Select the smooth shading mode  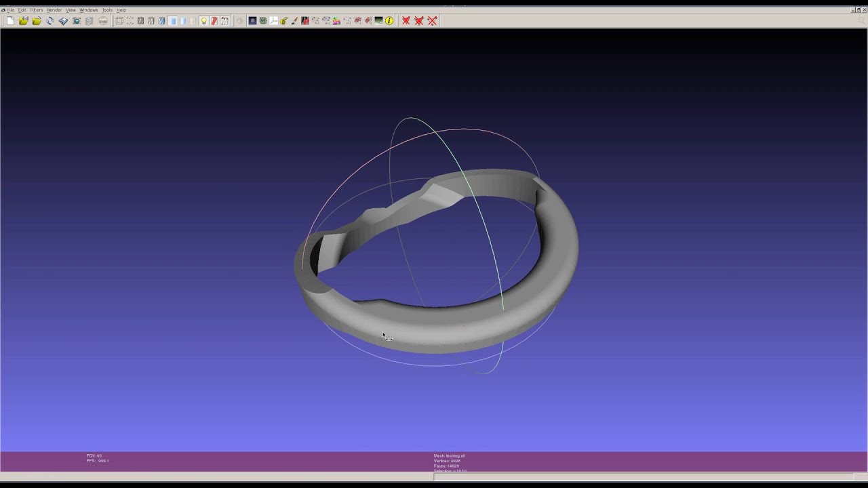pos(183,21)
